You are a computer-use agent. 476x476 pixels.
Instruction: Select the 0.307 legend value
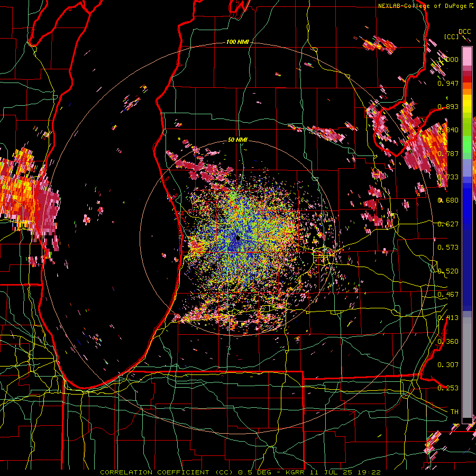448,364
